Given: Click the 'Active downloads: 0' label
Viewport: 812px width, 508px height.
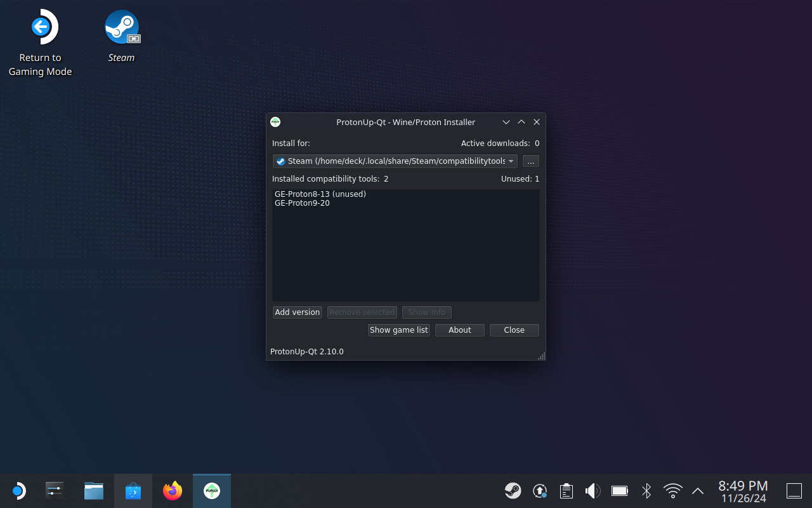Looking at the screenshot, I should coord(500,144).
